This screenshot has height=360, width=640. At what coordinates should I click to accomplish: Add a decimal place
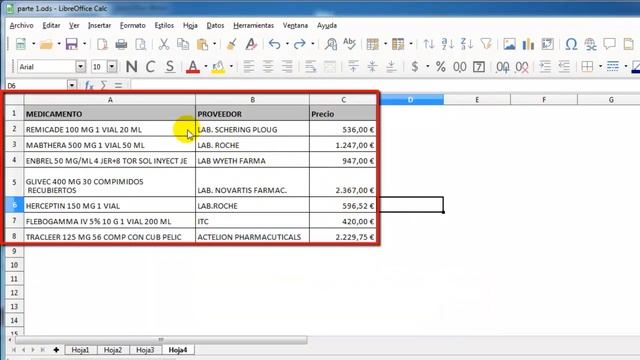502,67
